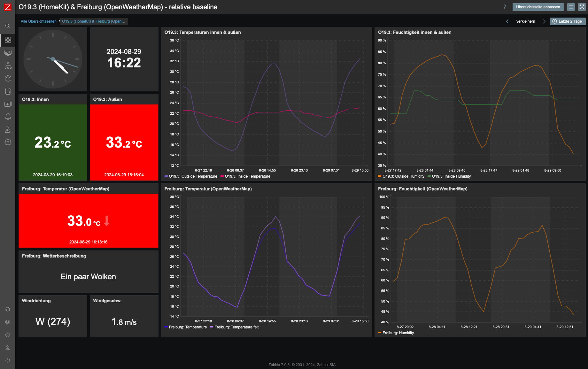The height and width of the screenshot is (369, 588).
Task: Open the Data collection icon
Action: [x=8, y=104]
